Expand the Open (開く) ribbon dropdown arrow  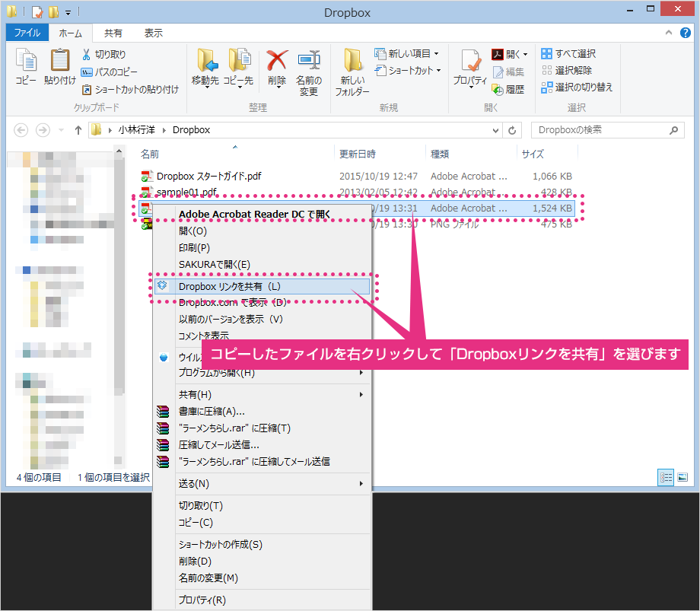526,55
